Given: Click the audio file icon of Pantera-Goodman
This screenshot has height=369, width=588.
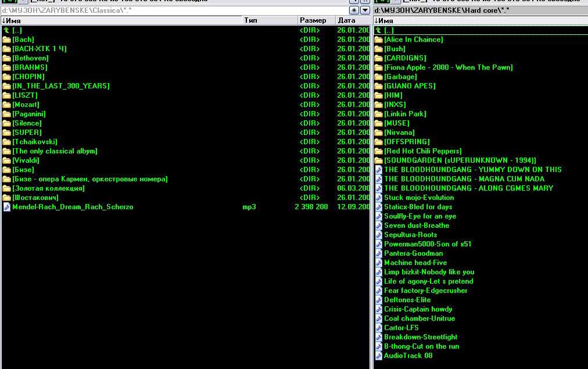Looking at the screenshot, I should coord(378,253).
